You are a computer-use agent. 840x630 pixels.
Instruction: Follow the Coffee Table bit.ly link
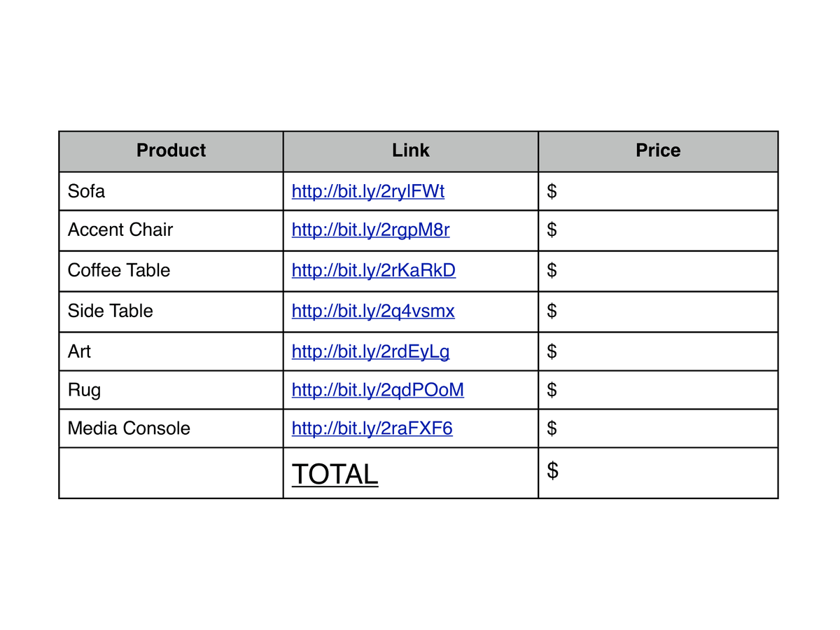coord(373,271)
